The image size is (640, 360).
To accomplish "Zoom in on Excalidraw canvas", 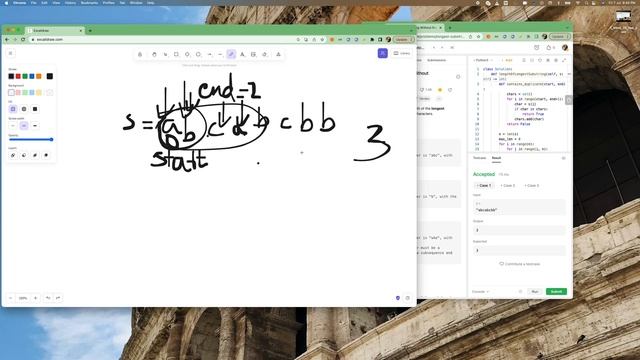I will pyautogui.click(x=36, y=298).
